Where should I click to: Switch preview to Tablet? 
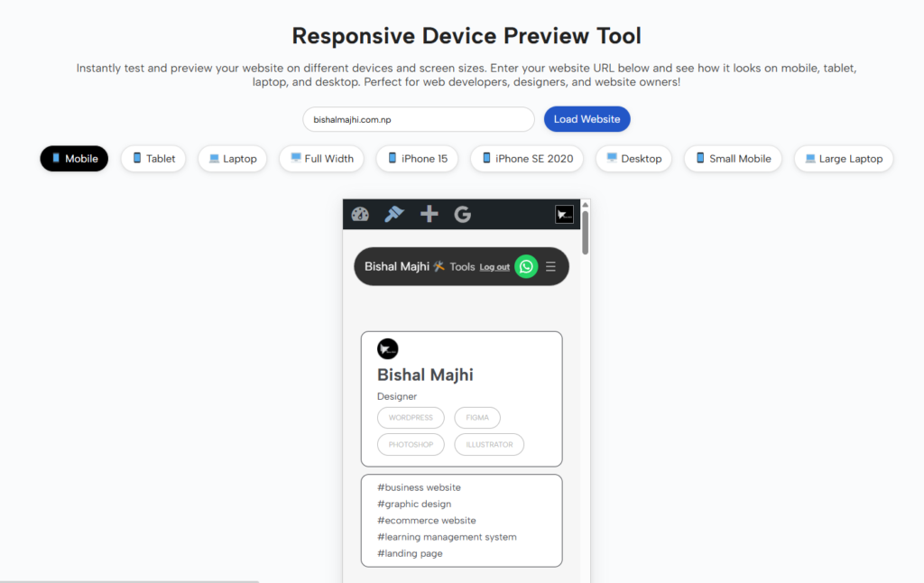point(153,159)
